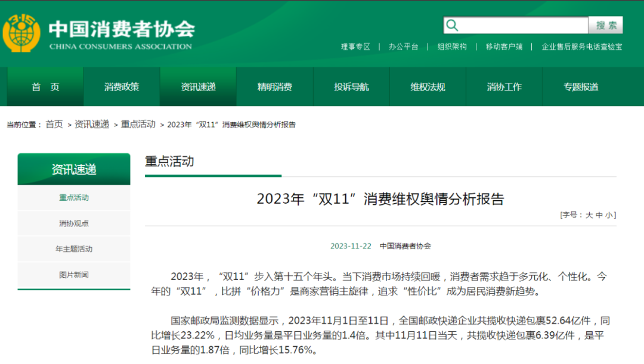Click the publish date 2023-11-22
The height and width of the screenshot is (364, 644).
point(351,246)
